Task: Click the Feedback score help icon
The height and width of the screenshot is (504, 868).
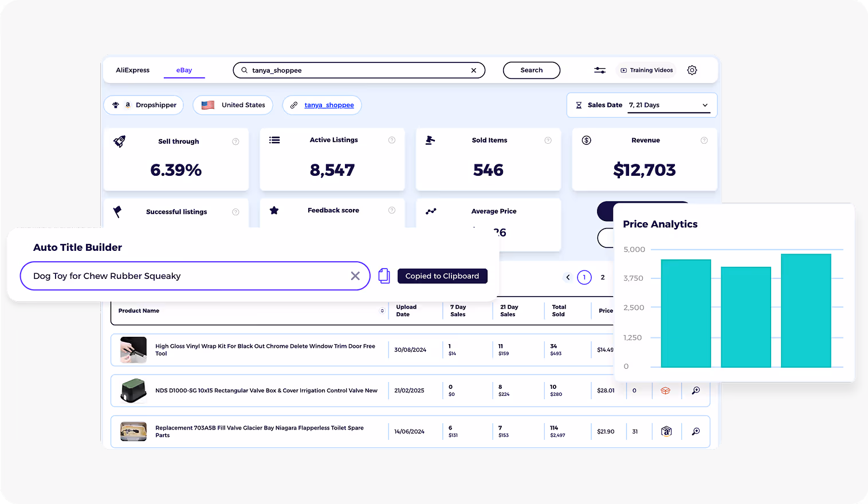Action: click(x=392, y=210)
